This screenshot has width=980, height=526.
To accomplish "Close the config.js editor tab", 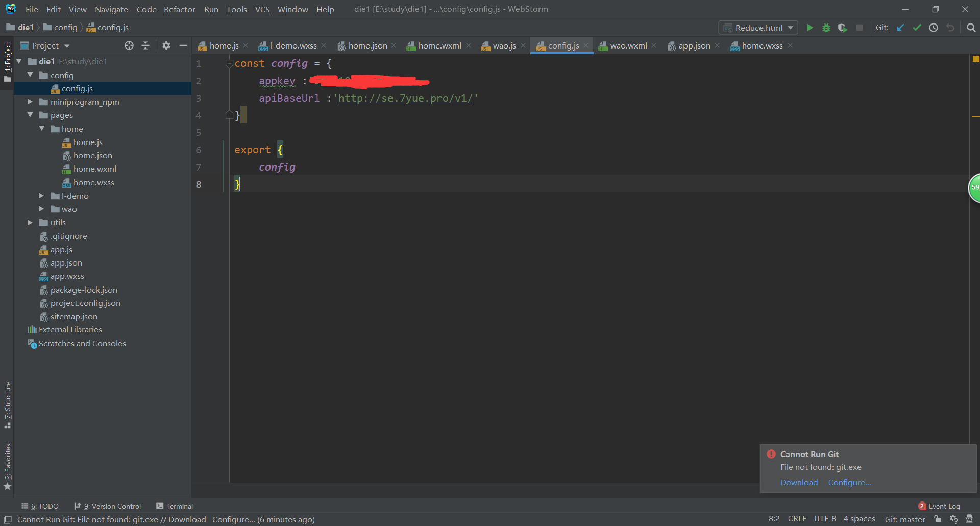I will click(586, 45).
